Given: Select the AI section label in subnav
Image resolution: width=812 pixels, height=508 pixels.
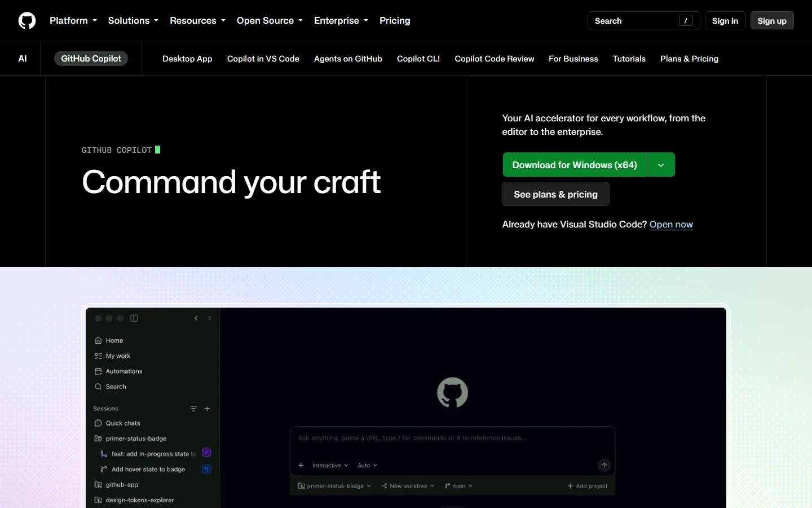Looking at the screenshot, I should click(23, 58).
